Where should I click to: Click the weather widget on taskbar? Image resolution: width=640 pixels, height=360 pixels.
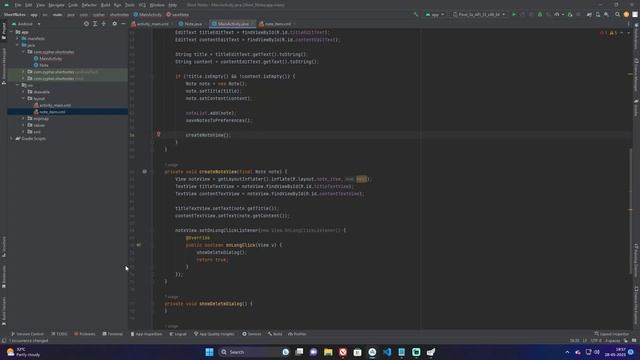23,352
